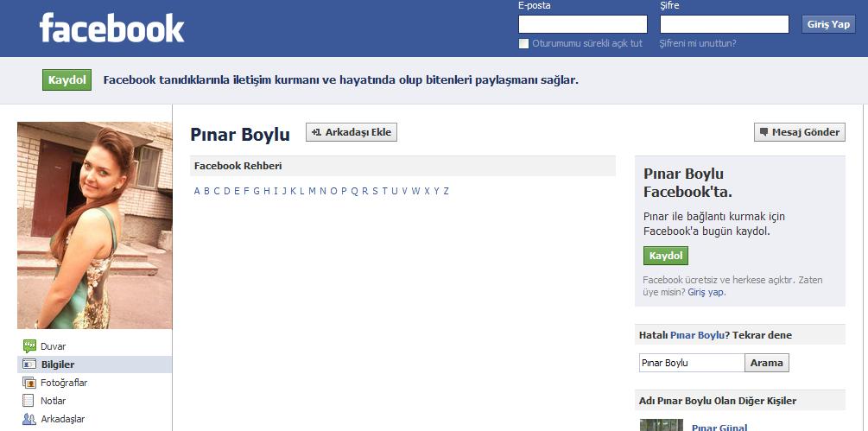Screen dimensions: 868x431
Task: Click the green Kaydol button in top banner
Action: point(67,80)
